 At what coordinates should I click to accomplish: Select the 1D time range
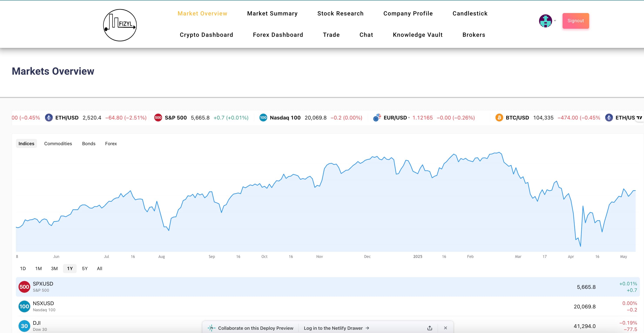click(23, 269)
